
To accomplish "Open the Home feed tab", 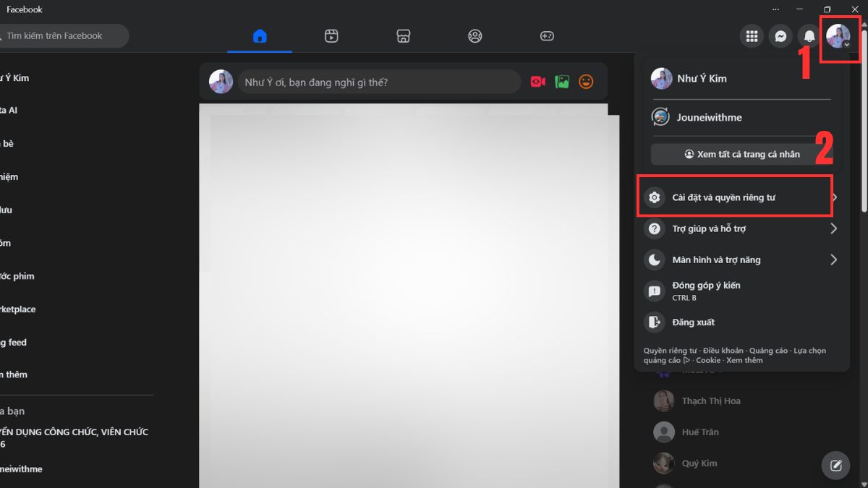I will (260, 36).
